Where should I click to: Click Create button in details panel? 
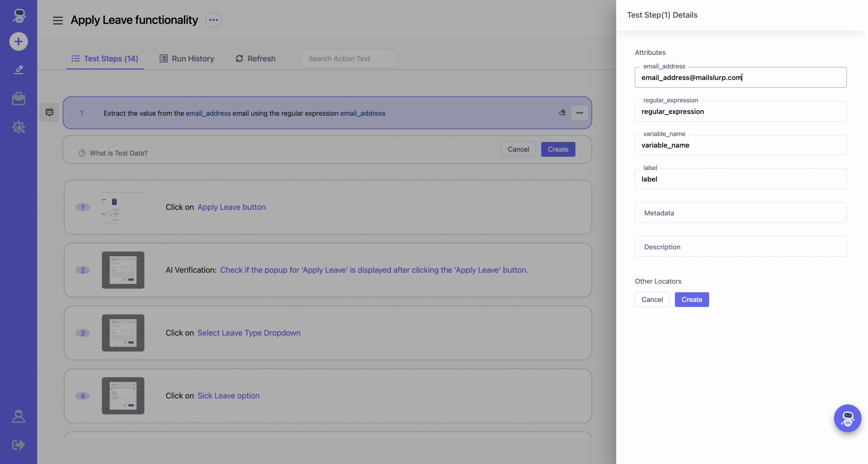691,300
